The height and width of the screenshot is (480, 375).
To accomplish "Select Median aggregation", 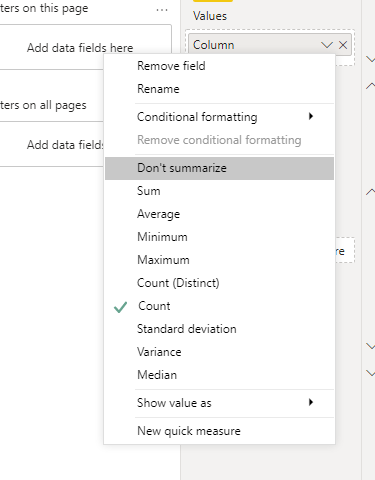I will point(219,375).
